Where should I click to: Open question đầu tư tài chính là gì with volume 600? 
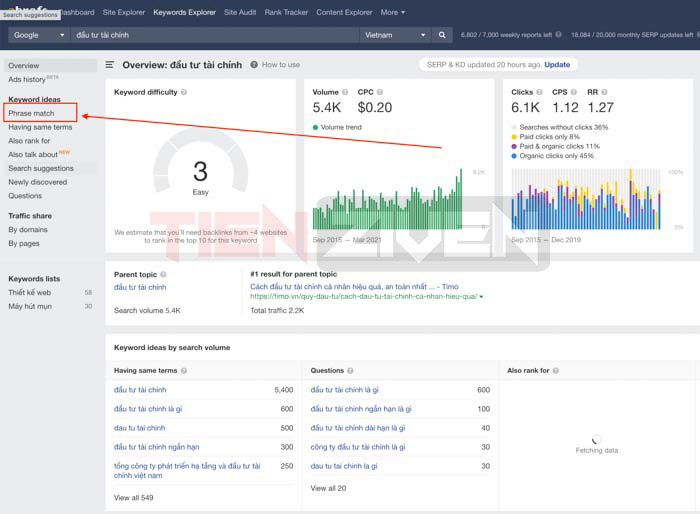tap(345, 390)
